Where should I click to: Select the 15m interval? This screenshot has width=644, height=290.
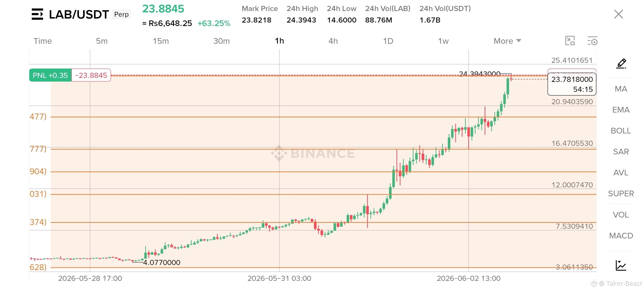(161, 41)
